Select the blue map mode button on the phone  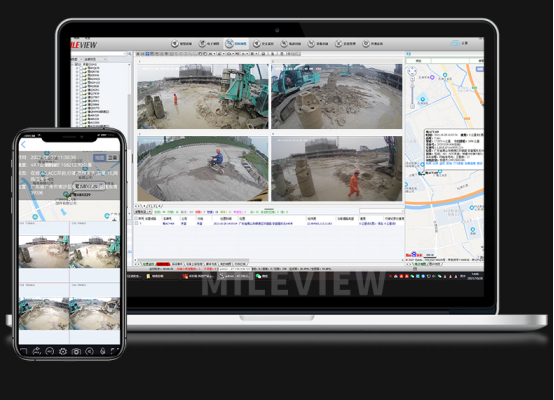[x=100, y=158]
